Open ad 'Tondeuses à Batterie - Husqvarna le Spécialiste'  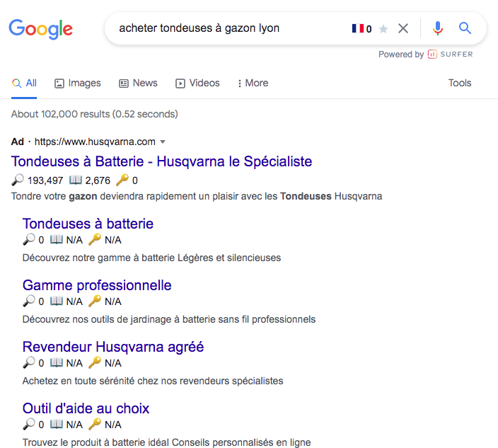(x=162, y=161)
